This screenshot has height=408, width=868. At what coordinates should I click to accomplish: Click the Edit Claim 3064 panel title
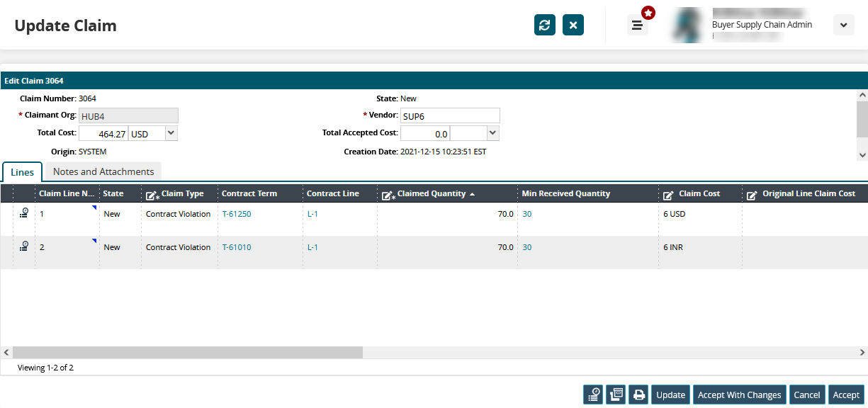(34, 81)
